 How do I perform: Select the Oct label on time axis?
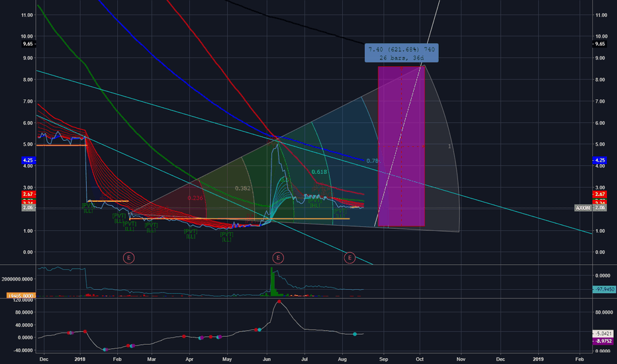coord(420,359)
